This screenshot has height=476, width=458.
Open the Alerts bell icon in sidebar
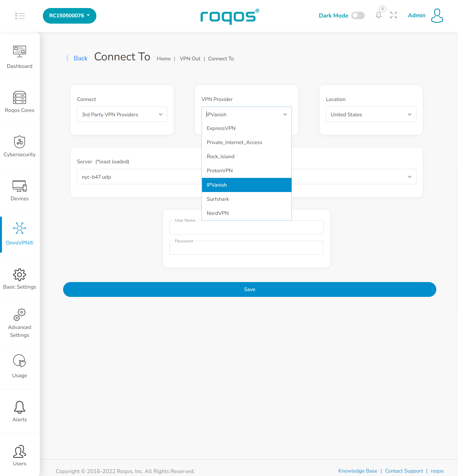click(19, 407)
